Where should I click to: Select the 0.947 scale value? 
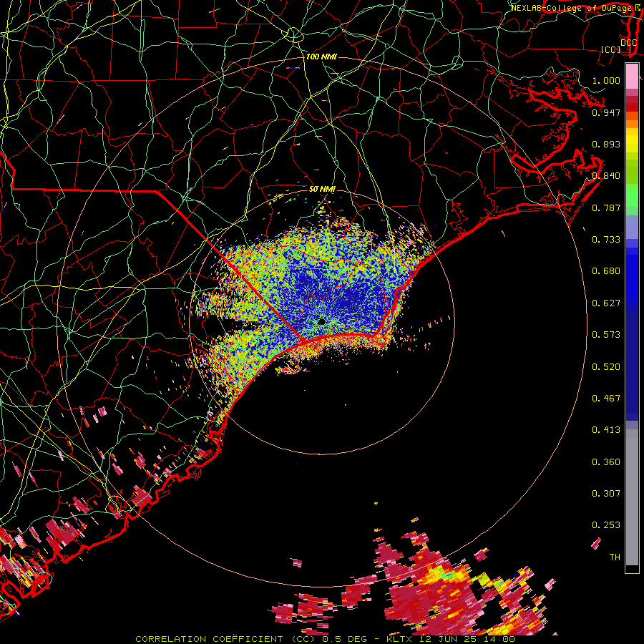(606, 112)
